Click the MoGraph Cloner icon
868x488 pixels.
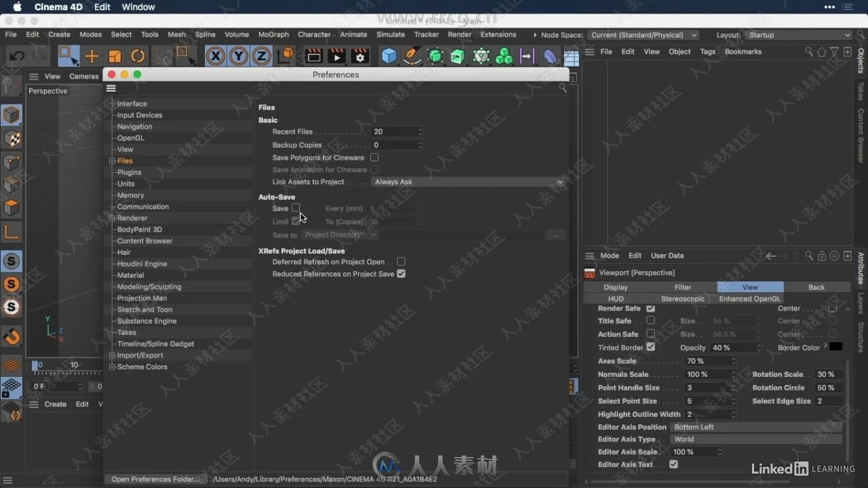505,56
